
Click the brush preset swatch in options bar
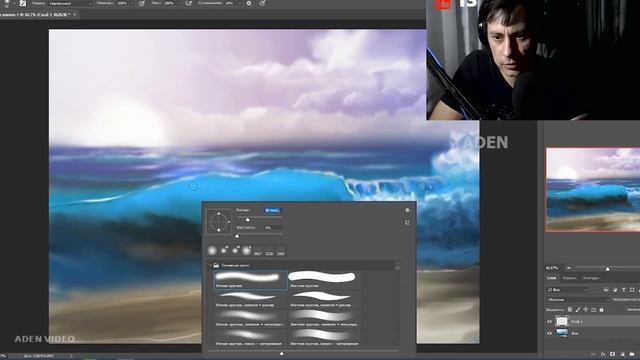[7, 3]
